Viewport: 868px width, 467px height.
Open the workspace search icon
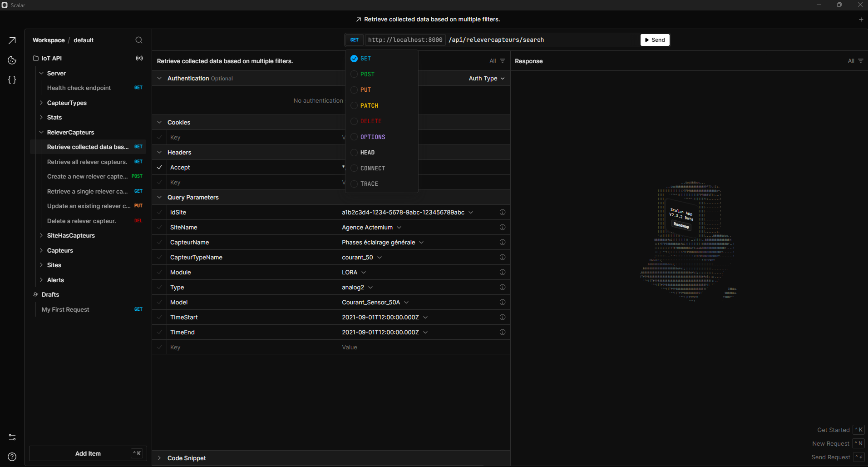pos(139,40)
